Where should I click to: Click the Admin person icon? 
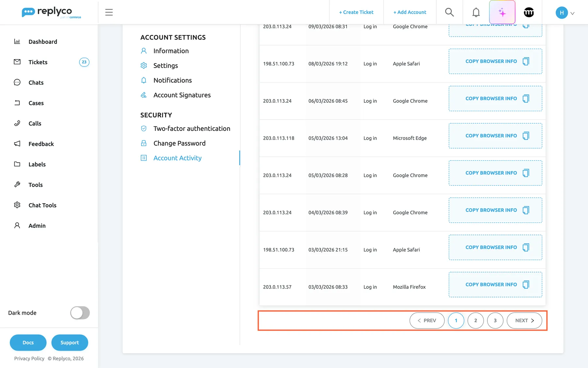(x=17, y=225)
